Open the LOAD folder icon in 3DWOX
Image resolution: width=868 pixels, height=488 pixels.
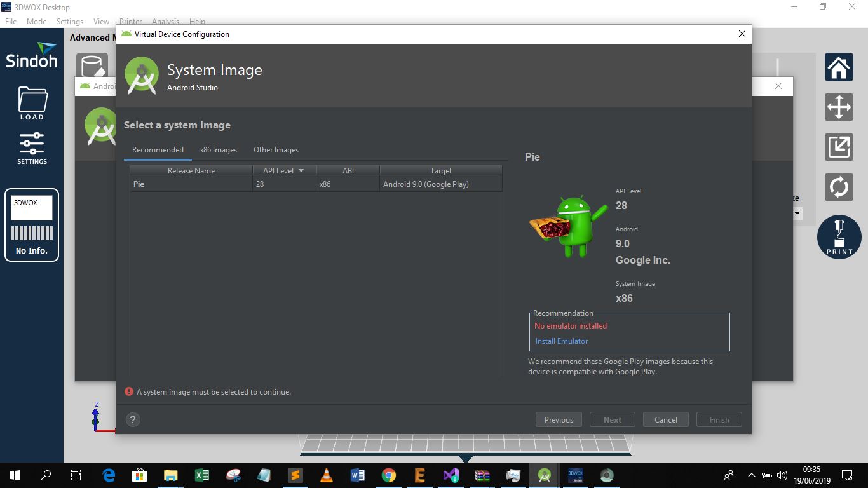click(32, 103)
